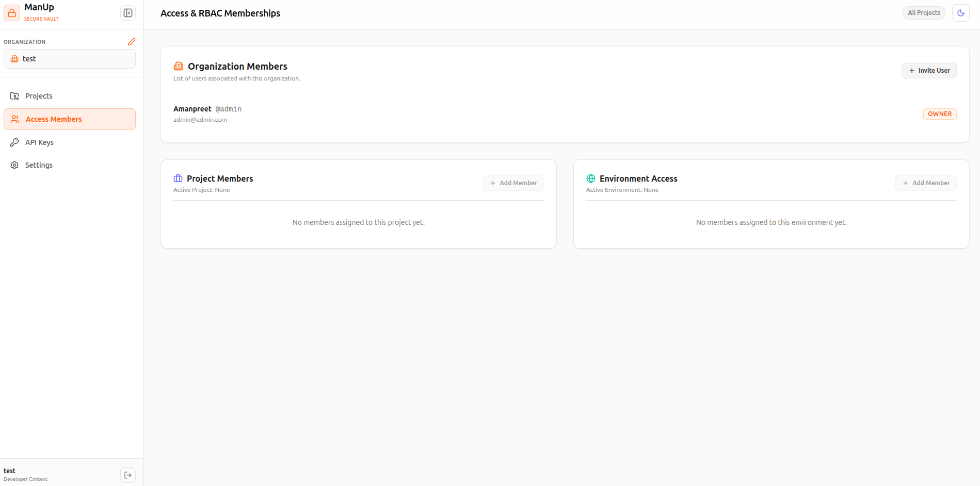Log out using the exit icon
The image size is (980, 486).
(128, 475)
